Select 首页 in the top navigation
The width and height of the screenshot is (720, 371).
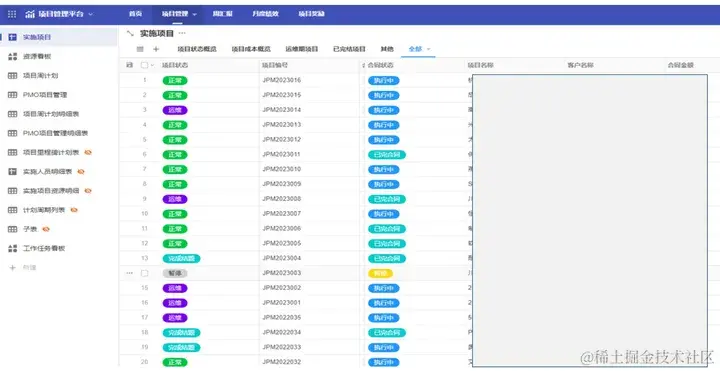coord(135,14)
